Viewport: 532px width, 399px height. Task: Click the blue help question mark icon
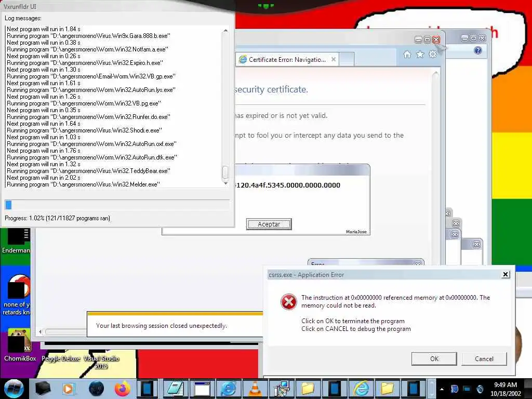478,50
